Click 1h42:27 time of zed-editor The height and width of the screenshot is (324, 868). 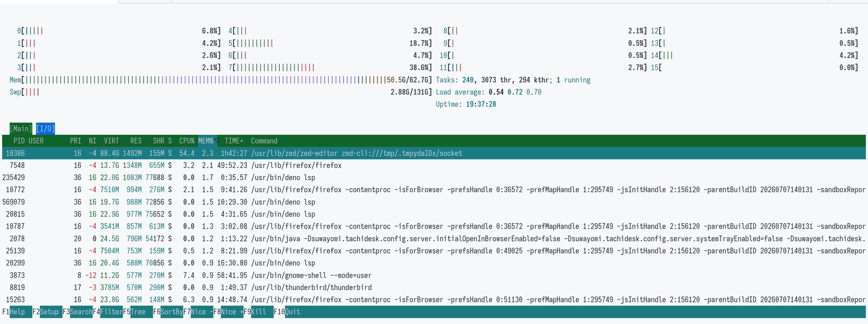tap(234, 153)
